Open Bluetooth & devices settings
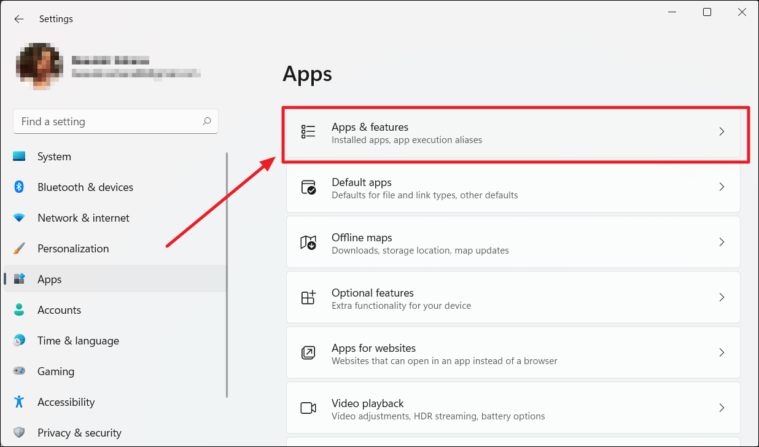Screen dimensions: 759x447 [x=85, y=187]
